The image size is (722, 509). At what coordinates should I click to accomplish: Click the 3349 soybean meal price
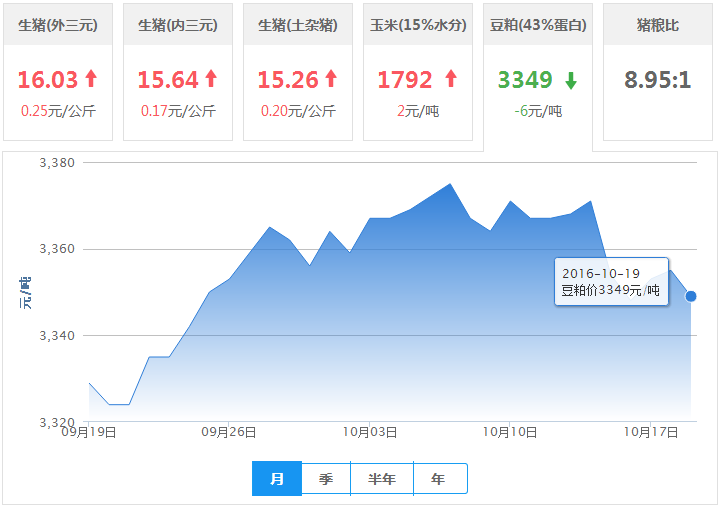[x=525, y=80]
